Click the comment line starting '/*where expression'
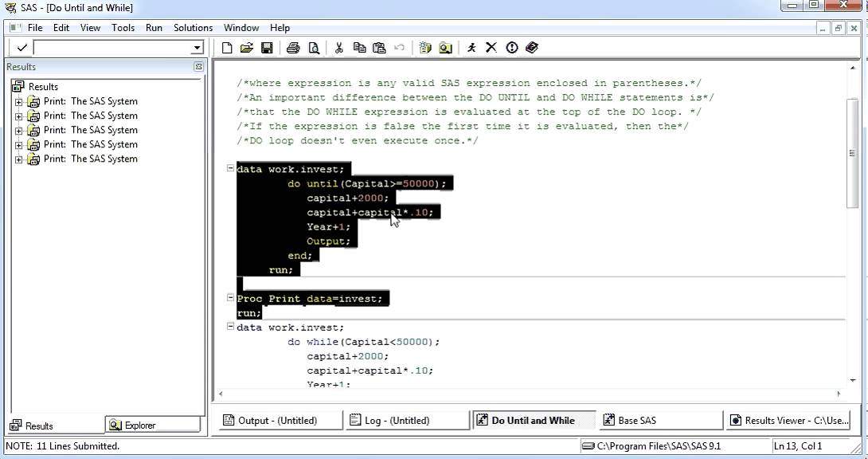The height and width of the screenshot is (459, 868). (469, 83)
